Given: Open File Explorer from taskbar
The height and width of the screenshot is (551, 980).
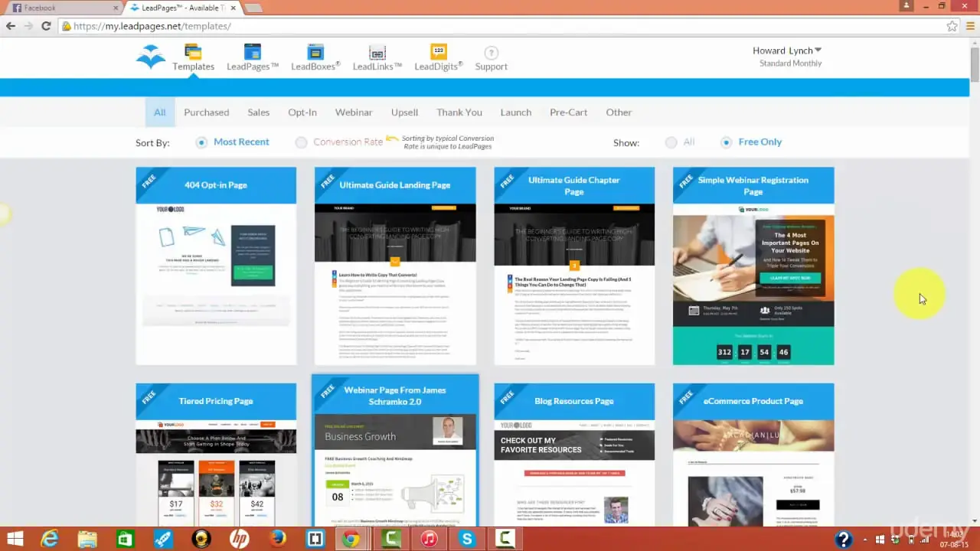Looking at the screenshot, I should tap(87, 539).
